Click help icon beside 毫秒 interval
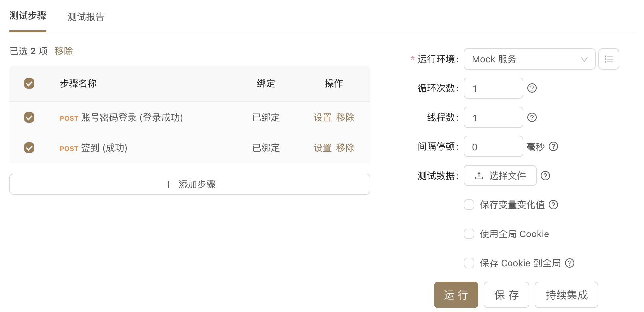644x312 pixels. coord(553,146)
